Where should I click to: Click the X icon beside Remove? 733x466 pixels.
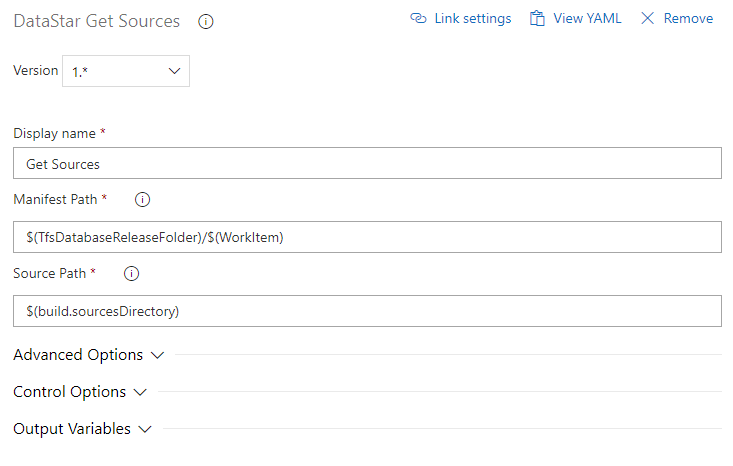[647, 19]
